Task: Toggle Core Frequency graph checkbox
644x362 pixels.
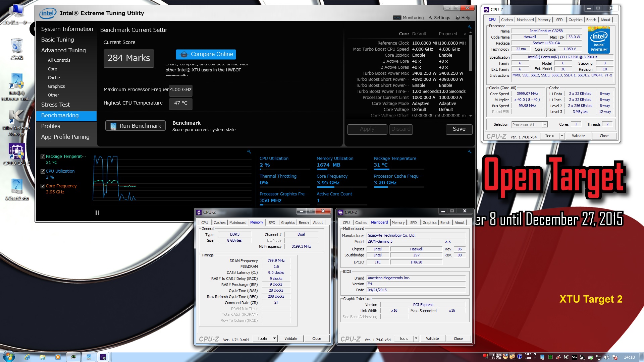Action: click(x=43, y=186)
